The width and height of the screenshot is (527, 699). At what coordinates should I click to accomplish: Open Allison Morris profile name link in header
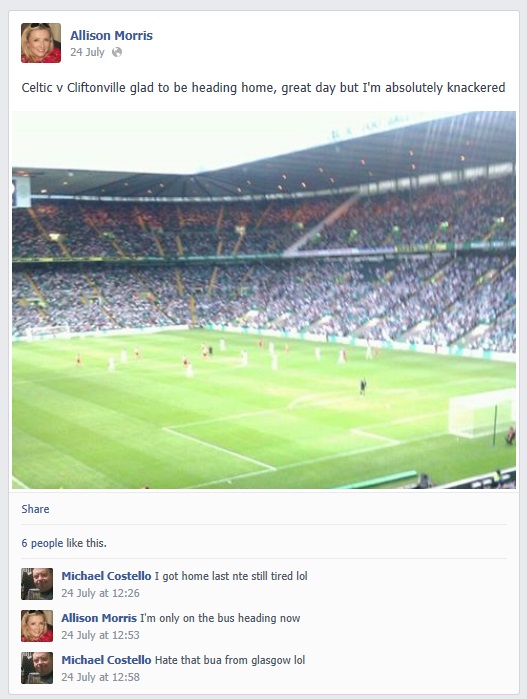111,35
